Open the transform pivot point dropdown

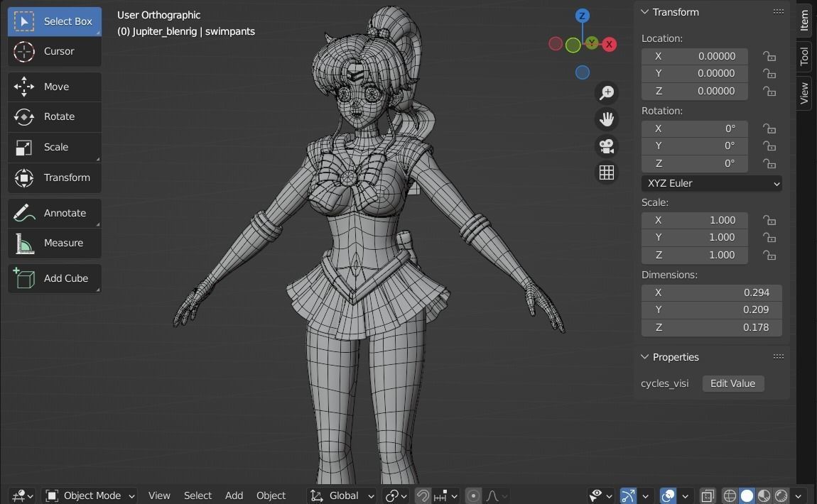(396, 495)
